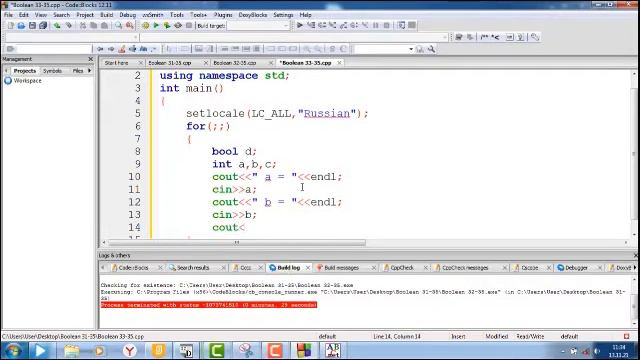Click the editor vertical scrollbar

[x=633, y=154]
